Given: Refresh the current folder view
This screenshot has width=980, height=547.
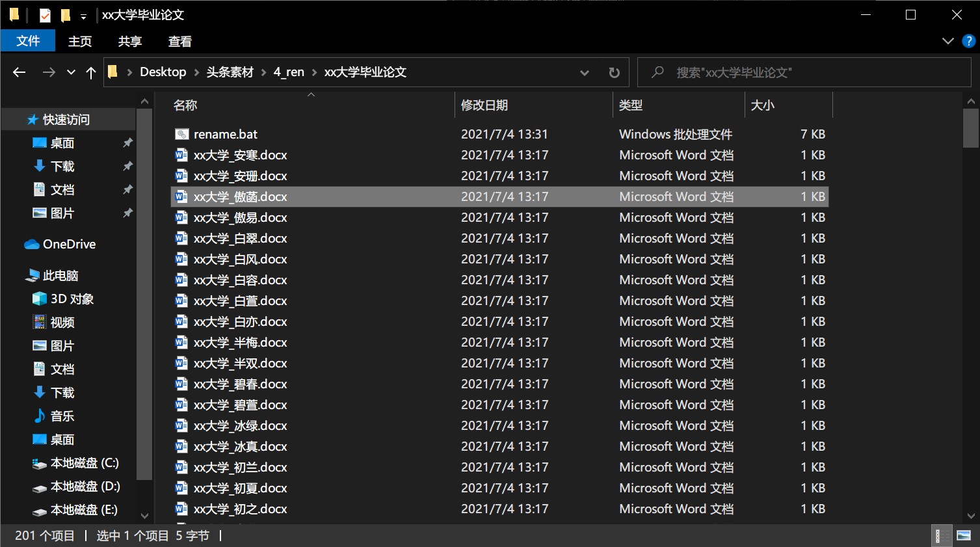Looking at the screenshot, I should coord(614,72).
